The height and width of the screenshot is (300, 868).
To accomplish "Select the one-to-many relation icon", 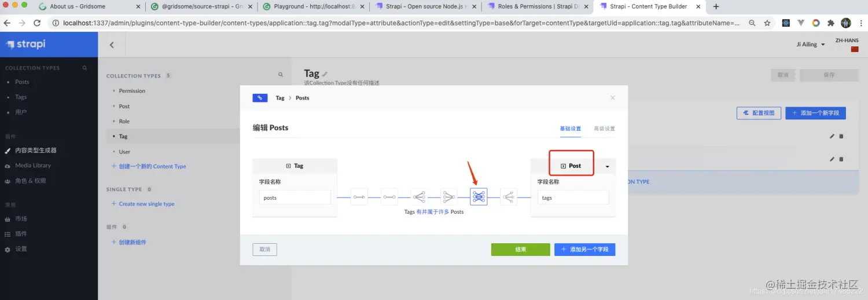I will (x=419, y=197).
